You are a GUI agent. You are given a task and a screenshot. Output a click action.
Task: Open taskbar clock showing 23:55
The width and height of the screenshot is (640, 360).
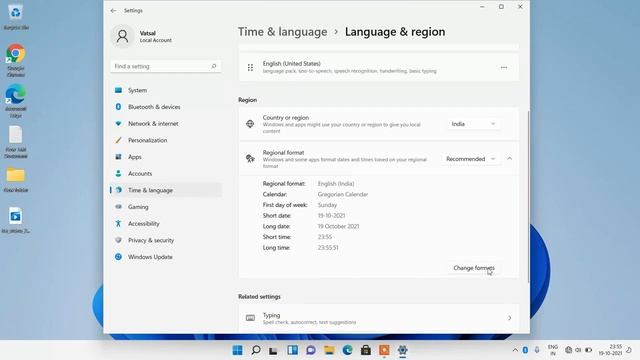pyautogui.click(x=611, y=350)
